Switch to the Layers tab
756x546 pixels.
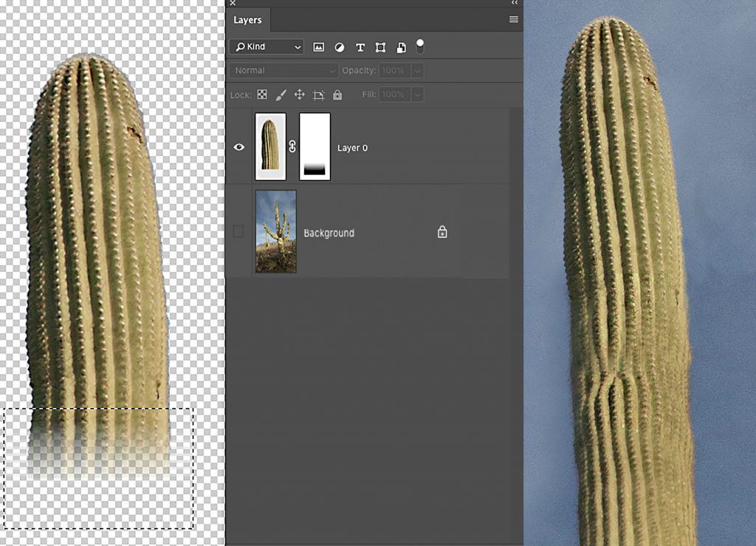[247, 20]
